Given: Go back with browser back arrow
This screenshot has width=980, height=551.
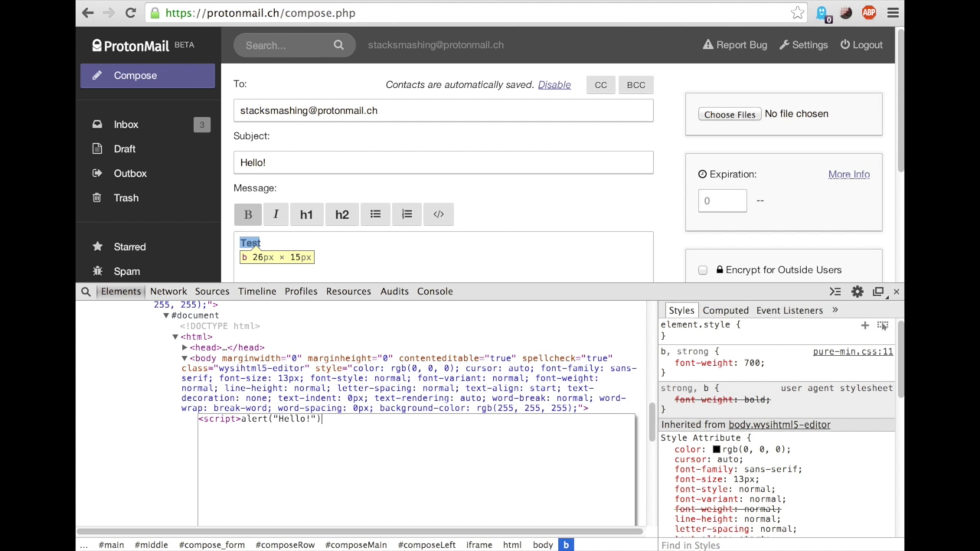Looking at the screenshot, I should click(88, 13).
